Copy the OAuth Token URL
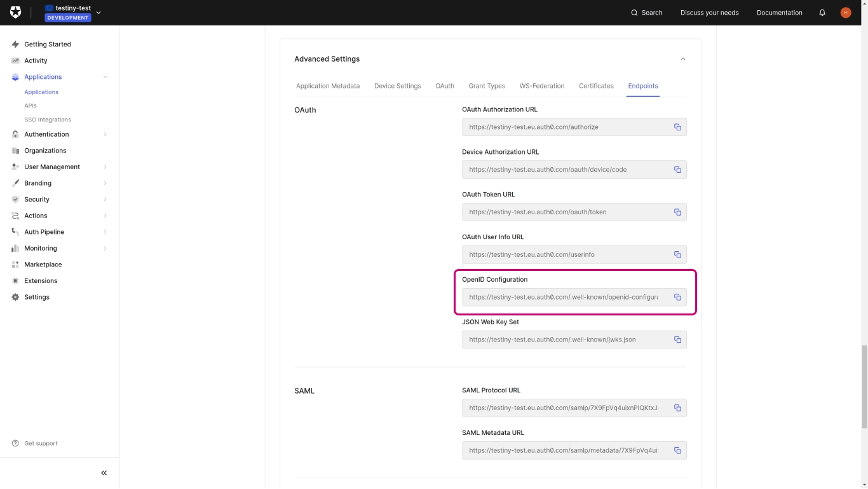This screenshot has width=868, height=489. pos(677,212)
